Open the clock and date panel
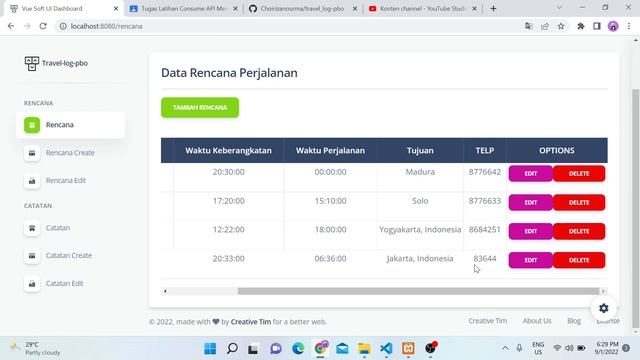This screenshot has width=640, height=360. (x=607, y=348)
